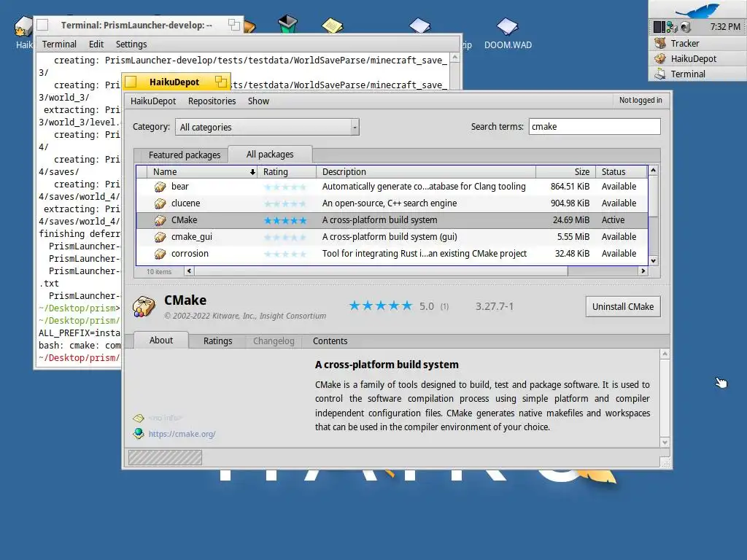Image resolution: width=747 pixels, height=560 pixels.
Task: Open the Settings menu in Terminal window
Action: click(131, 44)
